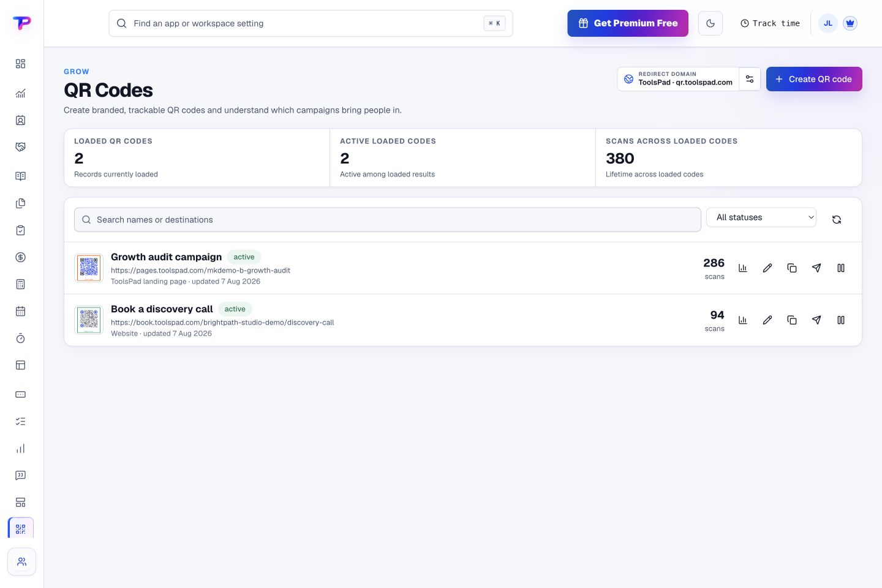Click the Growth audit campaign title

pyautogui.click(x=166, y=257)
